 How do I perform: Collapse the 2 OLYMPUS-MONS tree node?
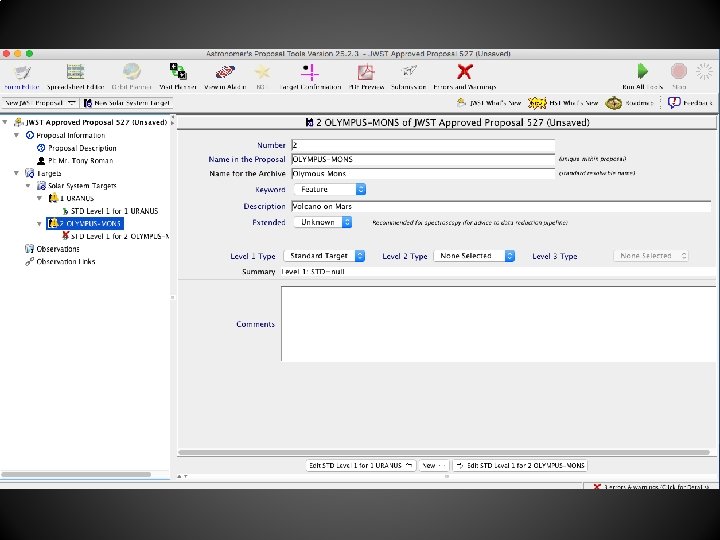coord(39,224)
